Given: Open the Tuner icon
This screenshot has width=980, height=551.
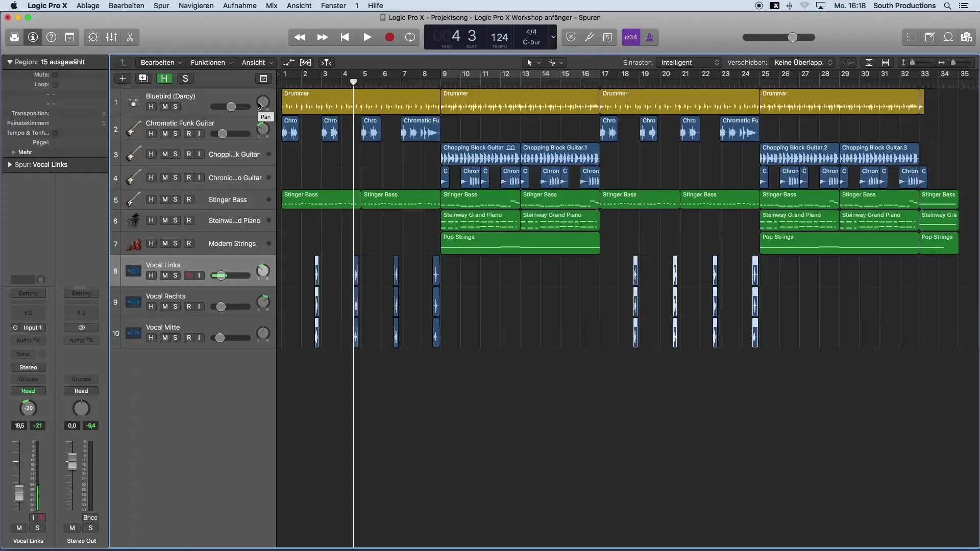Looking at the screenshot, I should click(x=590, y=37).
